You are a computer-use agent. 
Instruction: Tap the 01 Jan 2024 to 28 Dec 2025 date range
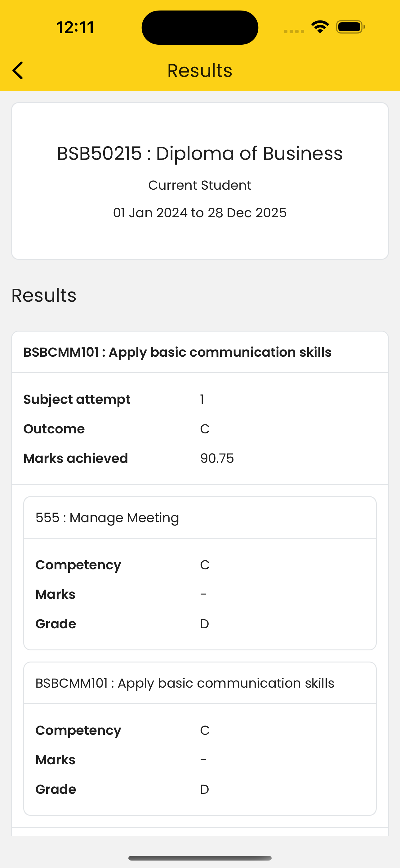200,213
